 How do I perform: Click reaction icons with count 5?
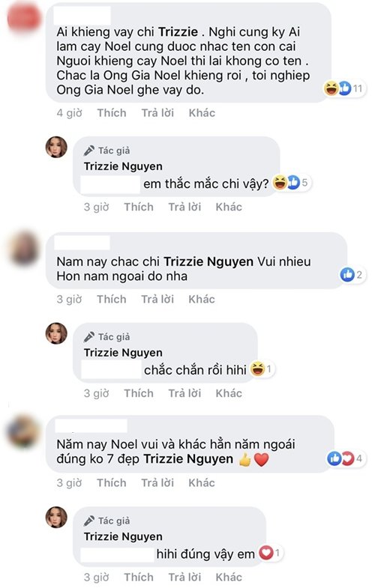291,183
